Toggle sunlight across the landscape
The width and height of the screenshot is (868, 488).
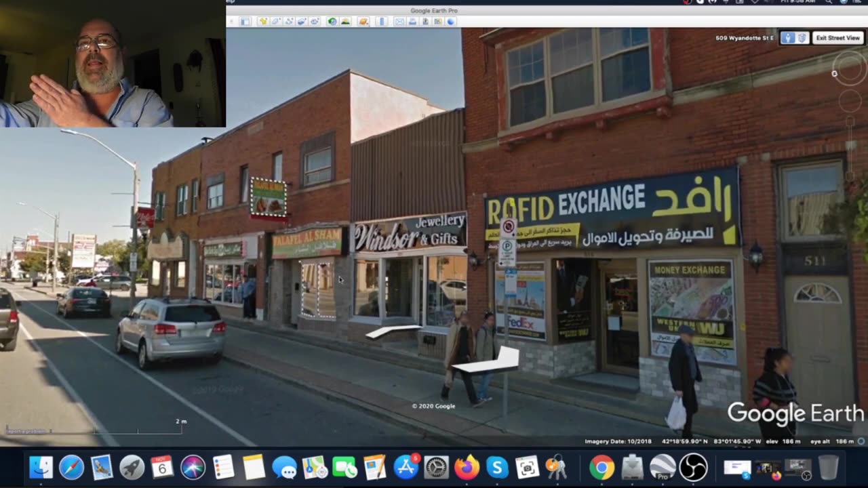pos(345,22)
